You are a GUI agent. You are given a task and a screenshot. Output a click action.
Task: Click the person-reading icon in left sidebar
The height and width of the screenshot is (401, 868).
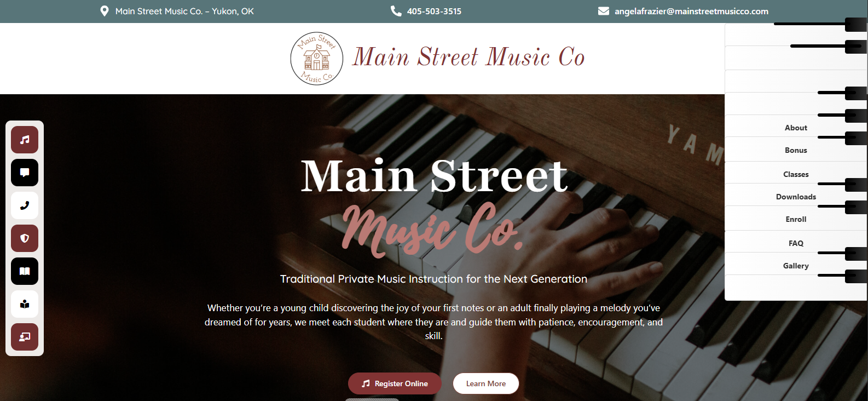25,304
